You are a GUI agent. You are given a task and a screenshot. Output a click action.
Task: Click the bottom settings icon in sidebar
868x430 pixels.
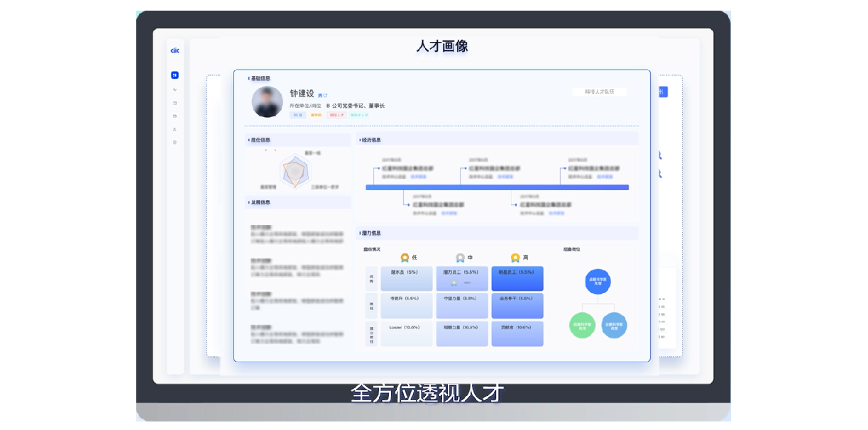[x=175, y=142]
